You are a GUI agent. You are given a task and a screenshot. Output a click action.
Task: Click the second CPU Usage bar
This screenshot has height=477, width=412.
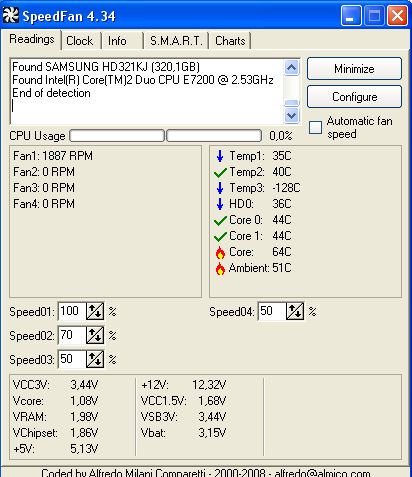click(214, 136)
